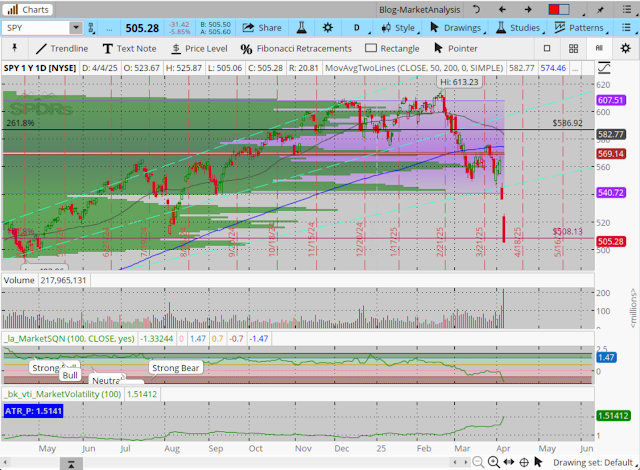Click the red and blue color link box

(x=558, y=9)
